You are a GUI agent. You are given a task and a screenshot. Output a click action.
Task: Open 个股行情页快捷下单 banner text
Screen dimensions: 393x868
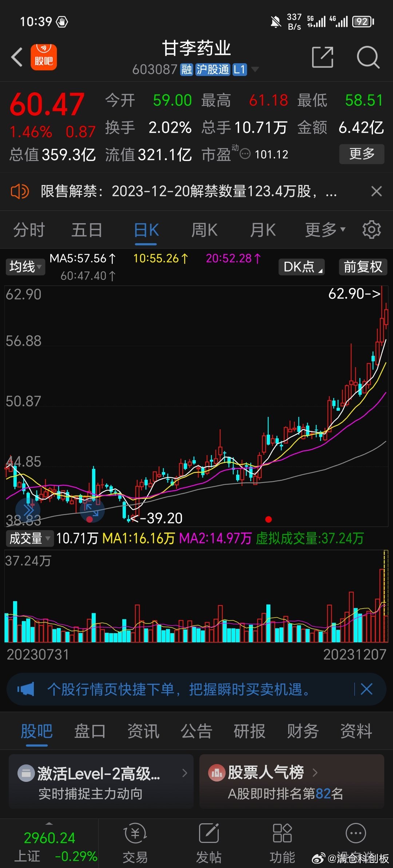[179, 689]
